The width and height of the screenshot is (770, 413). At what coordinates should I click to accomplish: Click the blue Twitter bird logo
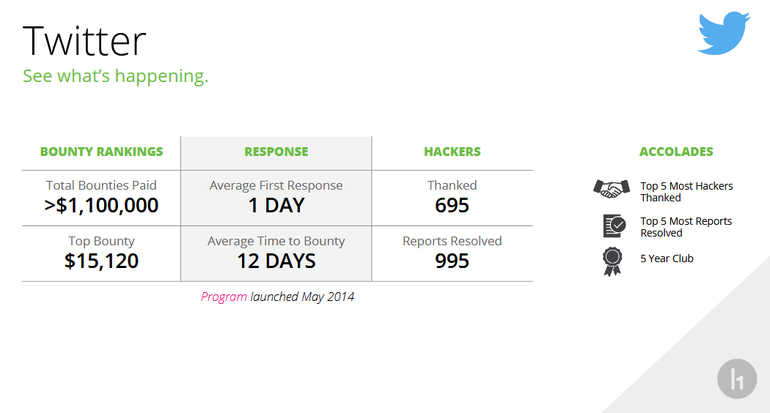[x=724, y=32]
